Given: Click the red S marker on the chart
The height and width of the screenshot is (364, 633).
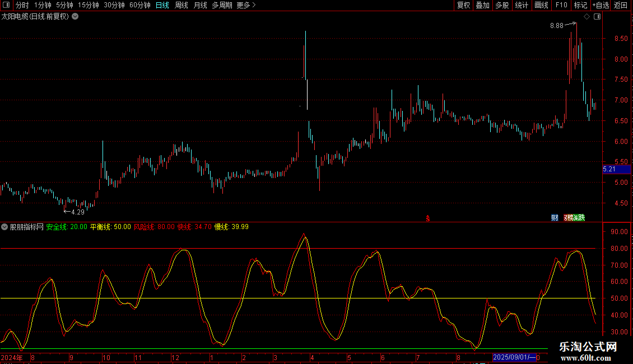Looking at the screenshot, I should (x=428, y=218).
